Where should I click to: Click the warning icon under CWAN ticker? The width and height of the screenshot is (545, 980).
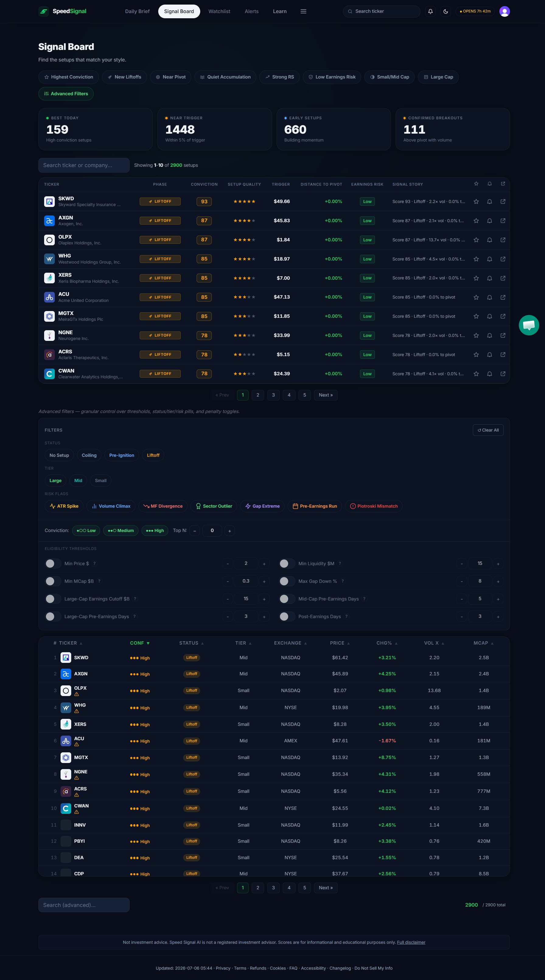click(x=76, y=812)
